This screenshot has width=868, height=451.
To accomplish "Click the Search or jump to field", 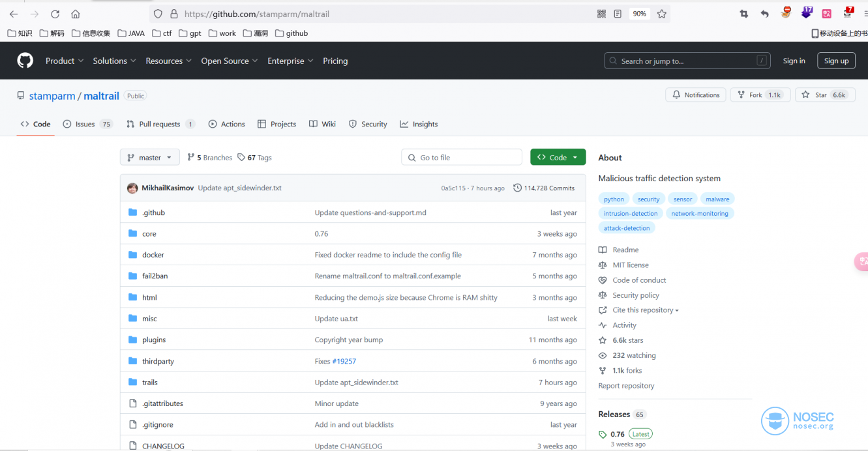I will click(687, 61).
